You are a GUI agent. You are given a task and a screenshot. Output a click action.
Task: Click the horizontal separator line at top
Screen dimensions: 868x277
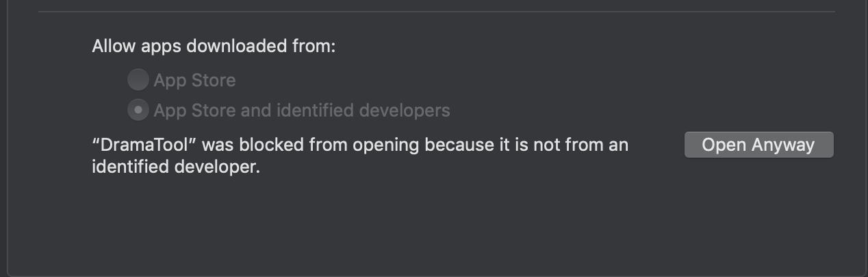436,12
